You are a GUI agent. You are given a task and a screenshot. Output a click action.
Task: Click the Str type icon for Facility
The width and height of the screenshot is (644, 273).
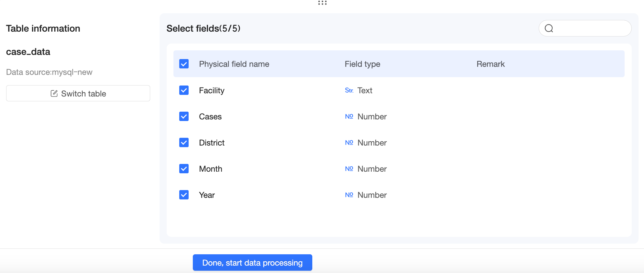[349, 90]
